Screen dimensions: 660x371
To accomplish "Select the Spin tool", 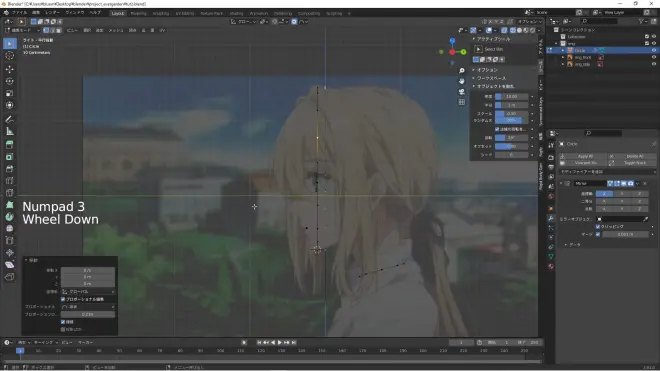I will point(10,217).
